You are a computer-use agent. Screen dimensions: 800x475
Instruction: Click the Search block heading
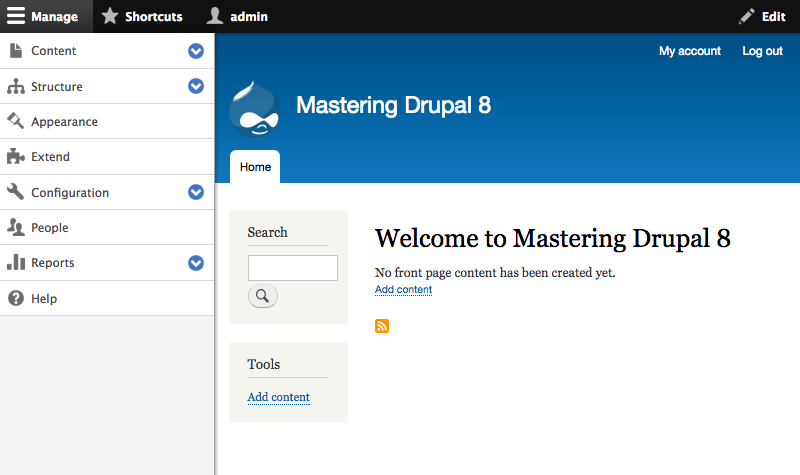coord(267,232)
